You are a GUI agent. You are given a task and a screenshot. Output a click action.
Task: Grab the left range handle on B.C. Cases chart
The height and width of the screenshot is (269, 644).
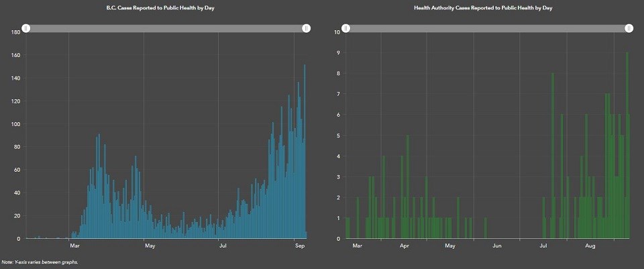[25, 28]
